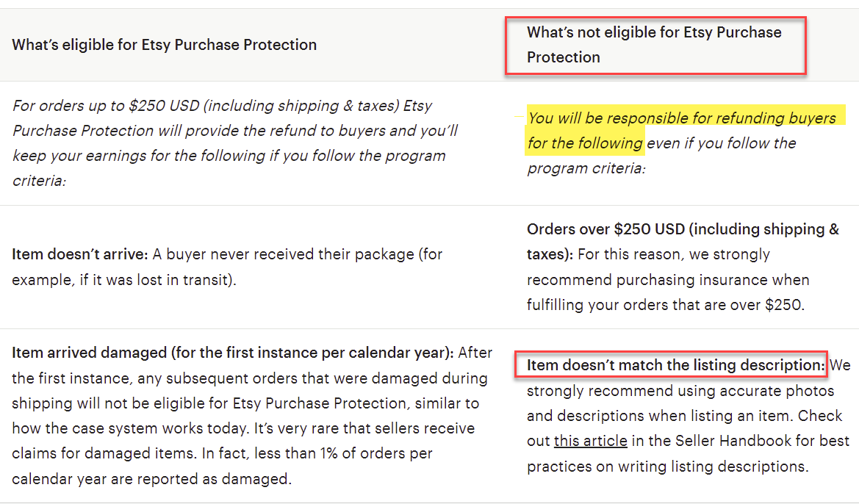The image size is (859, 504).
Task: Click the yellow highlighted refund responsibility text
Action: click(681, 130)
